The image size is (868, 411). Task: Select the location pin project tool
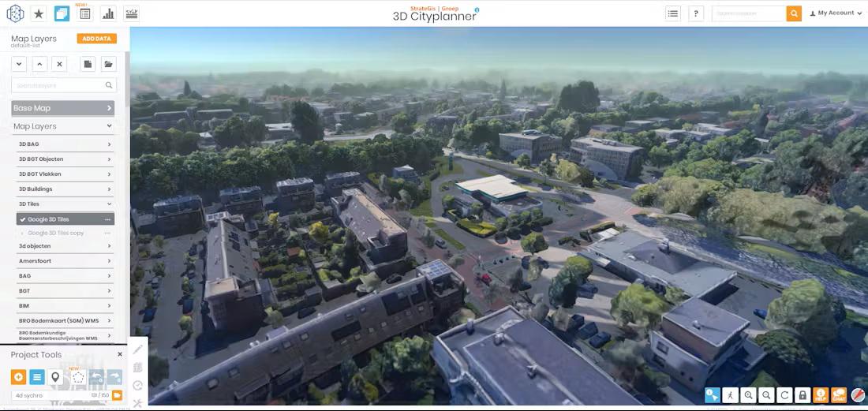(x=55, y=378)
